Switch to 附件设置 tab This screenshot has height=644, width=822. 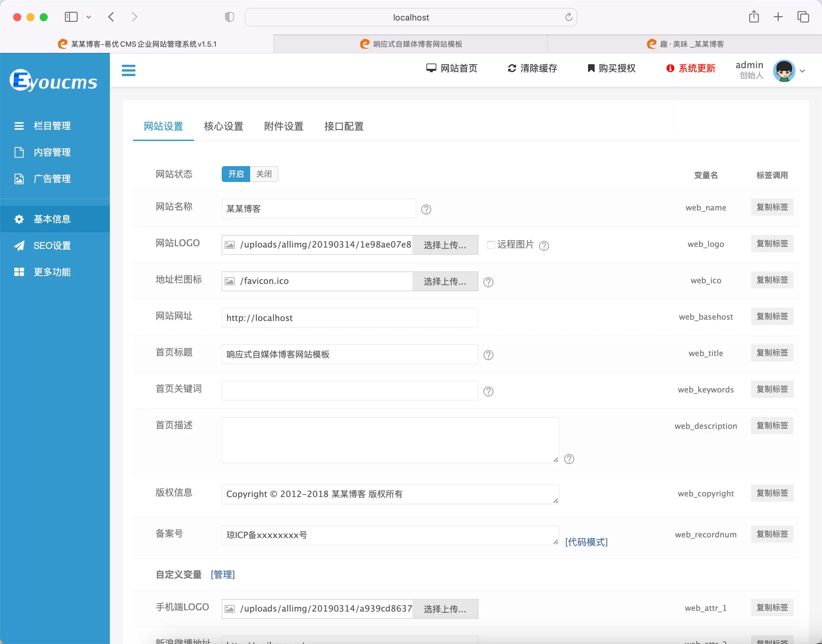point(284,126)
